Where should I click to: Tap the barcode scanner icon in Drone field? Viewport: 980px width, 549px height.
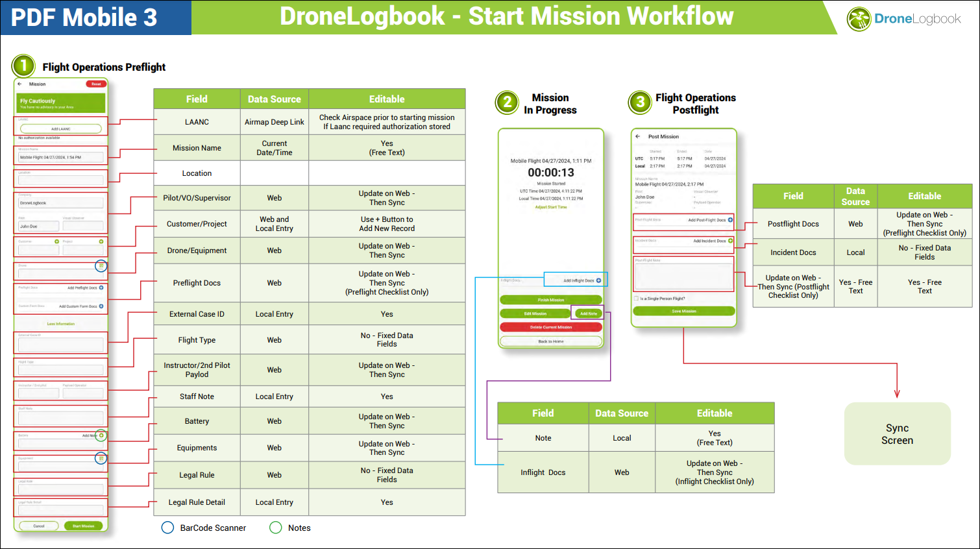point(101,265)
